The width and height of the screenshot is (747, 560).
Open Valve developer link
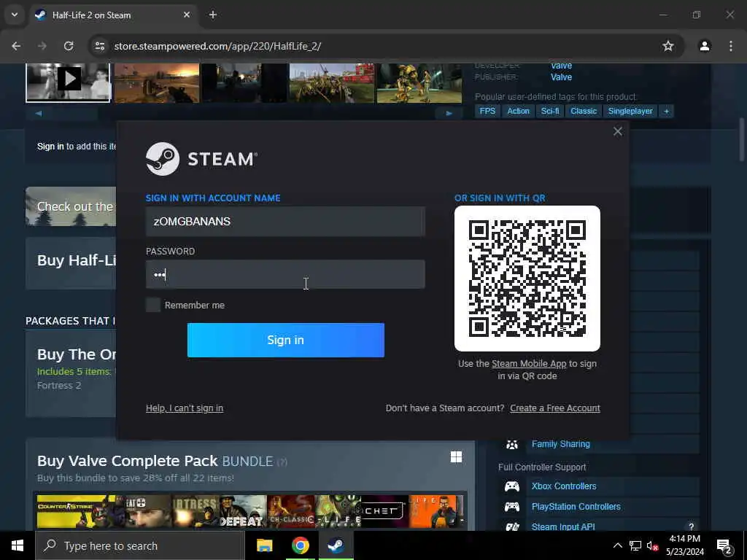(x=561, y=66)
